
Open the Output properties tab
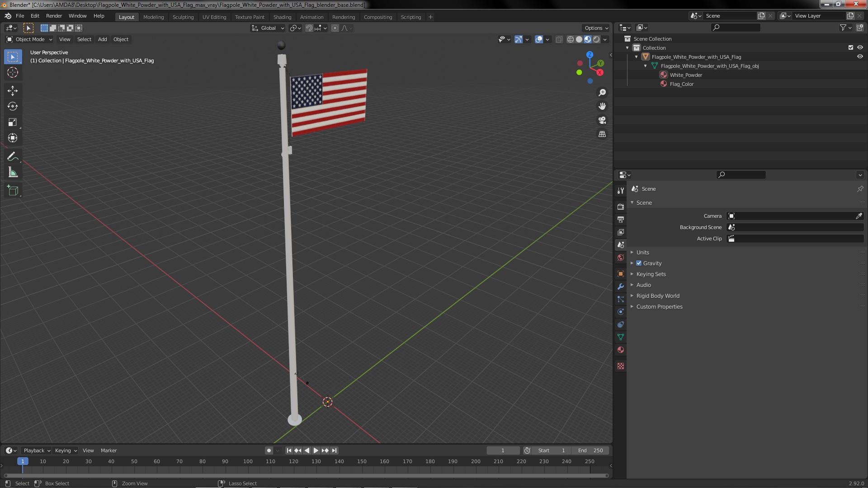point(621,219)
